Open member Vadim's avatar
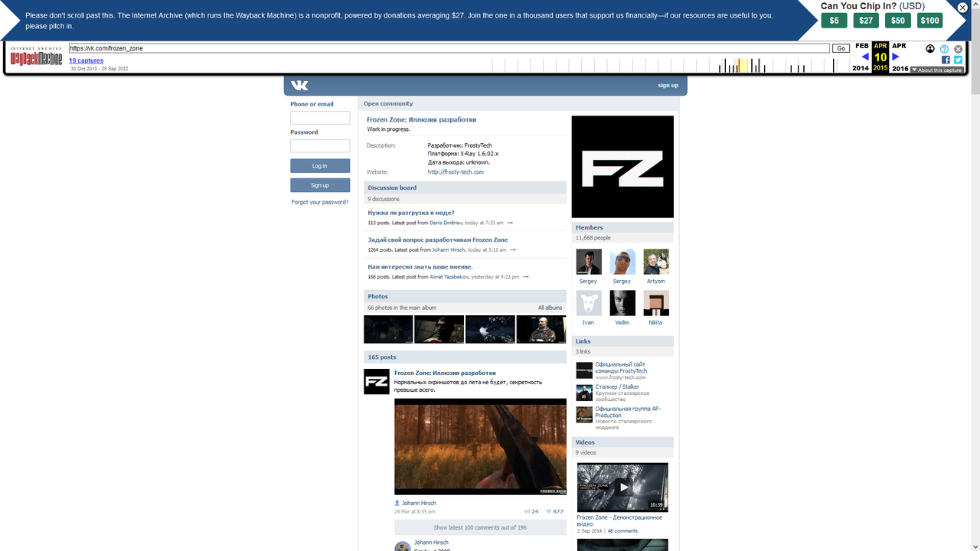This screenshot has width=980, height=551. [x=622, y=303]
